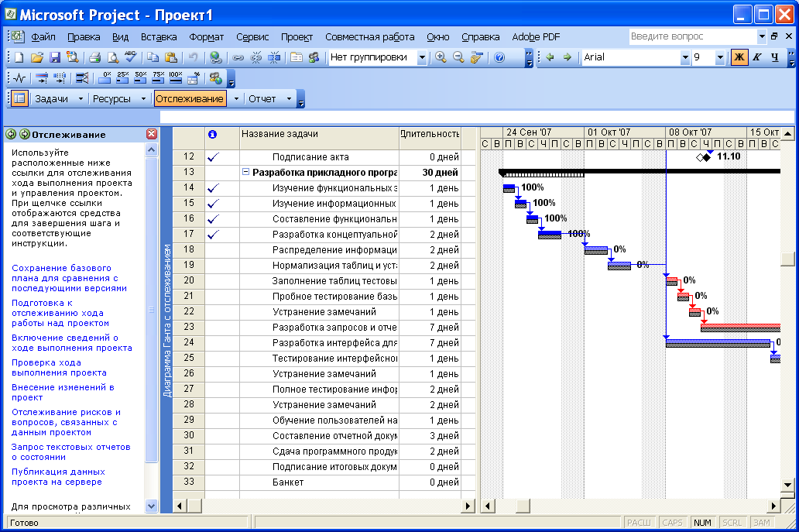This screenshot has height=532, width=799.
Task: Expand the Отчет guide dropdown
Action: [x=289, y=99]
